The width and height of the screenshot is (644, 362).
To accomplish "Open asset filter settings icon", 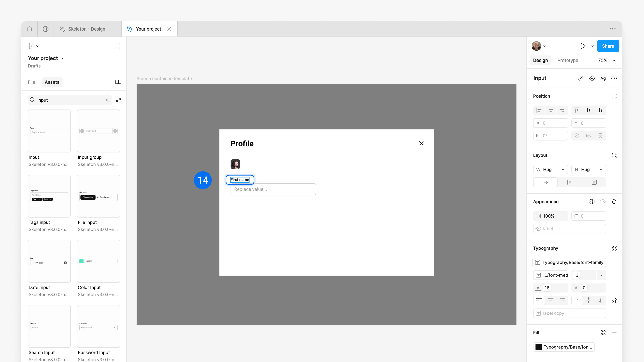I will point(118,100).
